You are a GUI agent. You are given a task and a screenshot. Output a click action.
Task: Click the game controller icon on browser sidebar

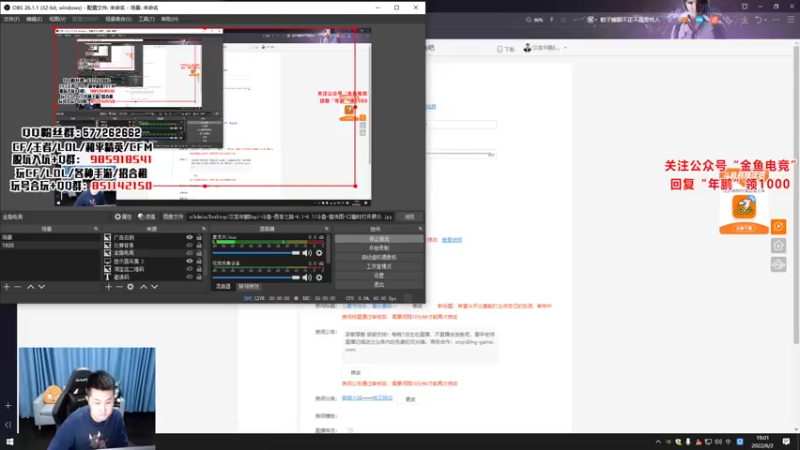point(778,264)
